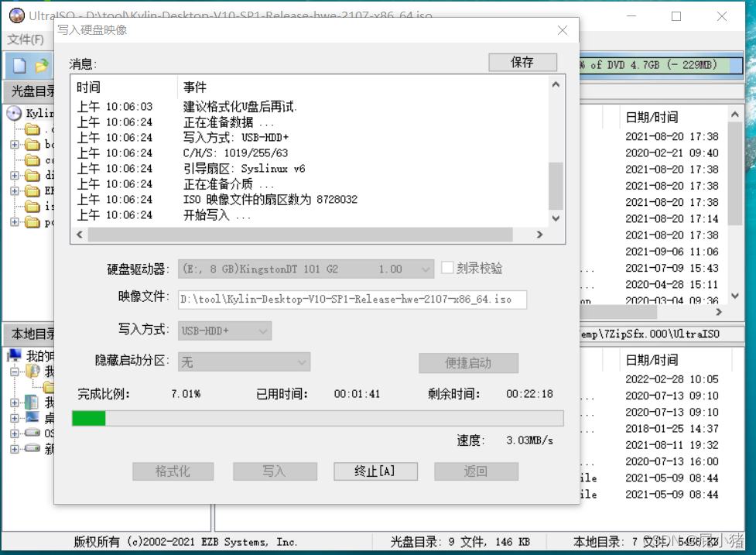The width and height of the screenshot is (756, 555).
Task: Click the 便捷启动 button
Action: pos(469,362)
